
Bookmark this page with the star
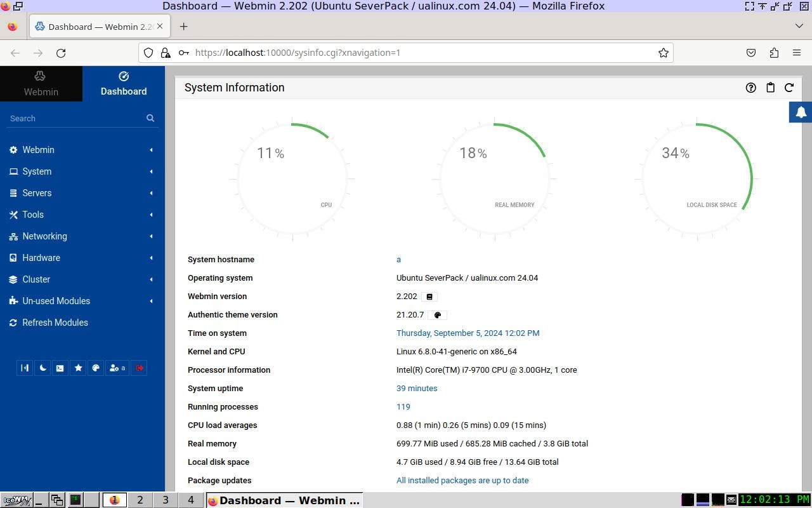click(664, 53)
